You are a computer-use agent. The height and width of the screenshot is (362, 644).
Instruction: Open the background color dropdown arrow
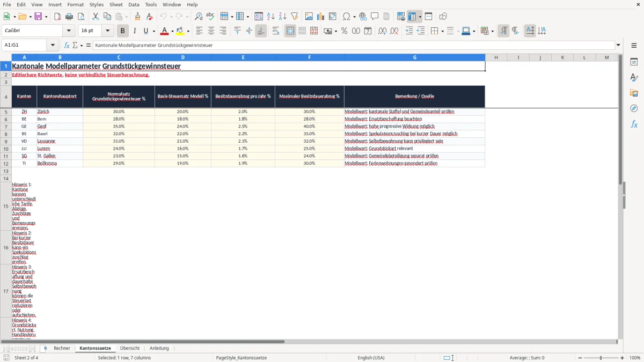tap(188, 31)
